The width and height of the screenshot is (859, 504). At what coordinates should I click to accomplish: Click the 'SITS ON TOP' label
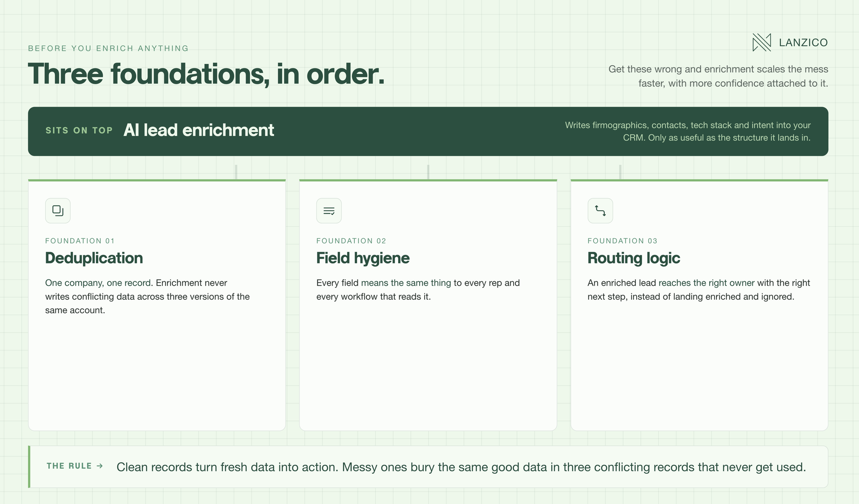(79, 131)
